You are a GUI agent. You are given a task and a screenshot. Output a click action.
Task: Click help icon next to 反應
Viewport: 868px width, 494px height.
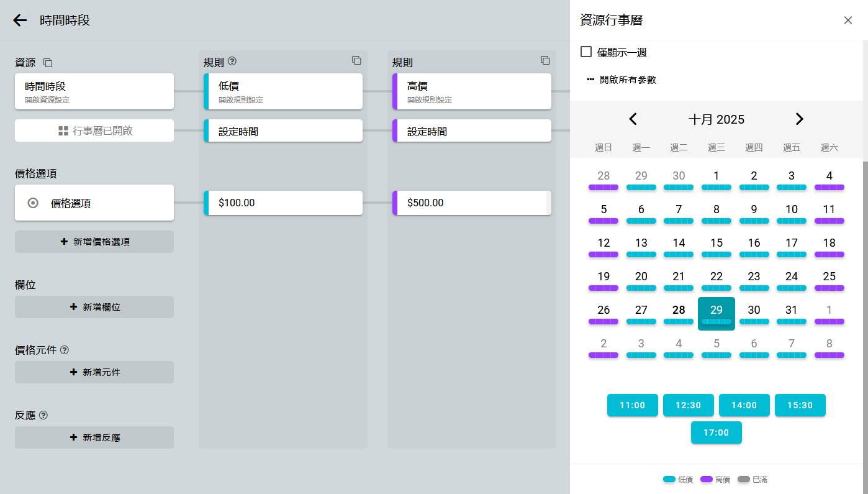click(43, 415)
